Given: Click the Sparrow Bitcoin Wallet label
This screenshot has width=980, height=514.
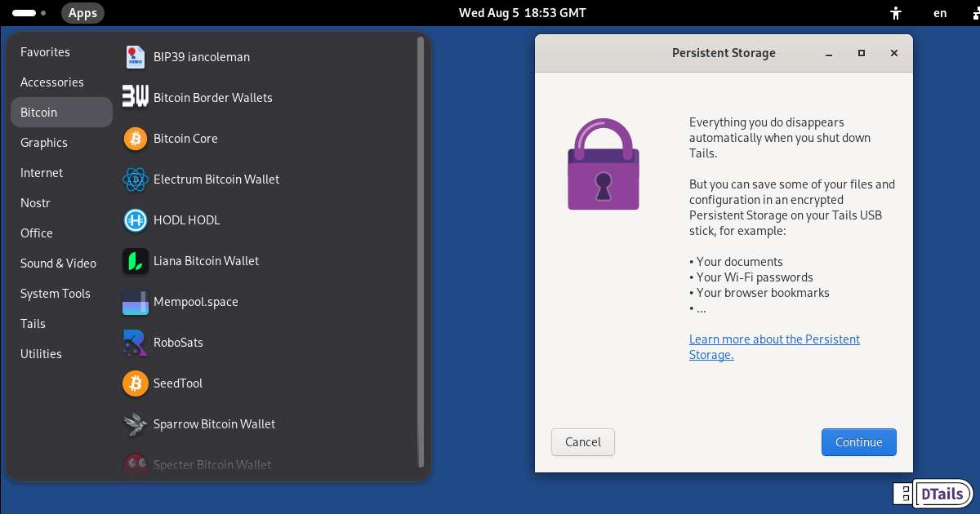Looking at the screenshot, I should point(215,424).
